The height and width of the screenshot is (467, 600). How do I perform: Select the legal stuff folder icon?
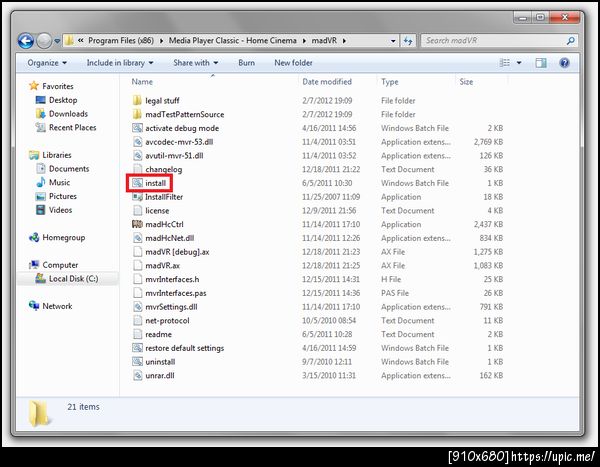(137, 101)
